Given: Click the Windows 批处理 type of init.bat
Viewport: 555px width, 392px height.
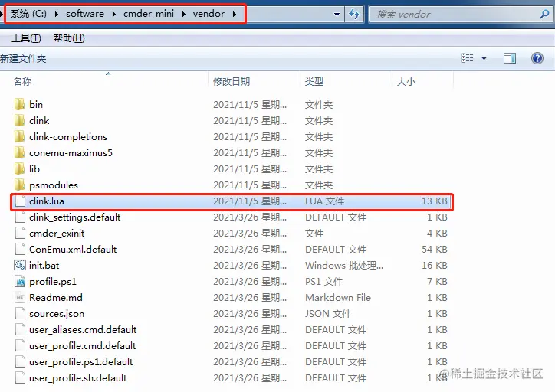Looking at the screenshot, I should (344, 266).
